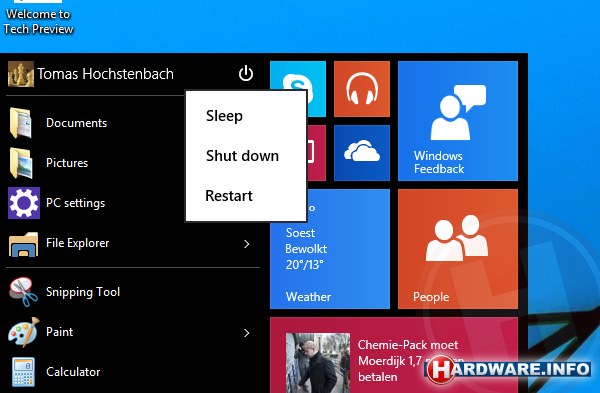Expand the File Explorer jump list arrow
Image resolution: width=600 pixels, height=393 pixels.
click(x=247, y=244)
